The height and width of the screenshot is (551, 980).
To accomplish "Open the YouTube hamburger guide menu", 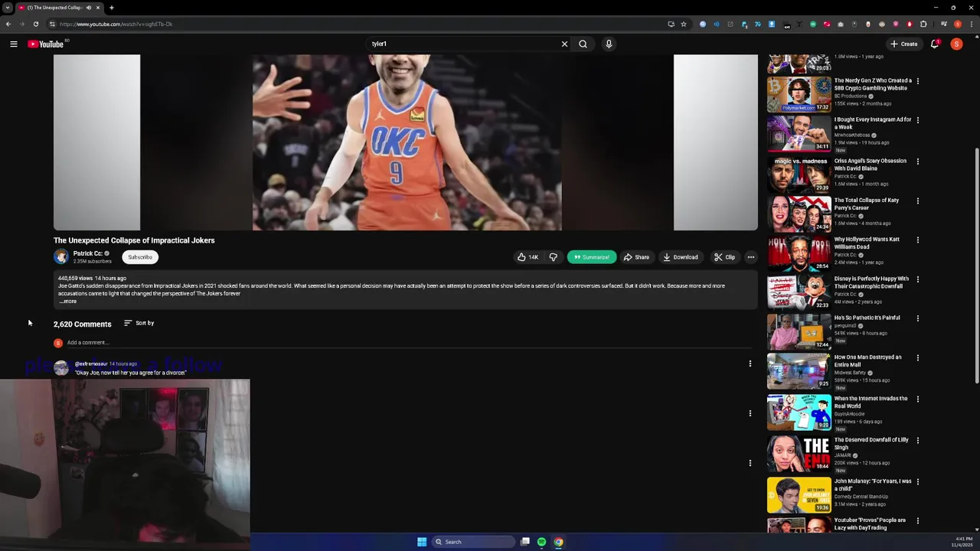I will (x=14, y=44).
